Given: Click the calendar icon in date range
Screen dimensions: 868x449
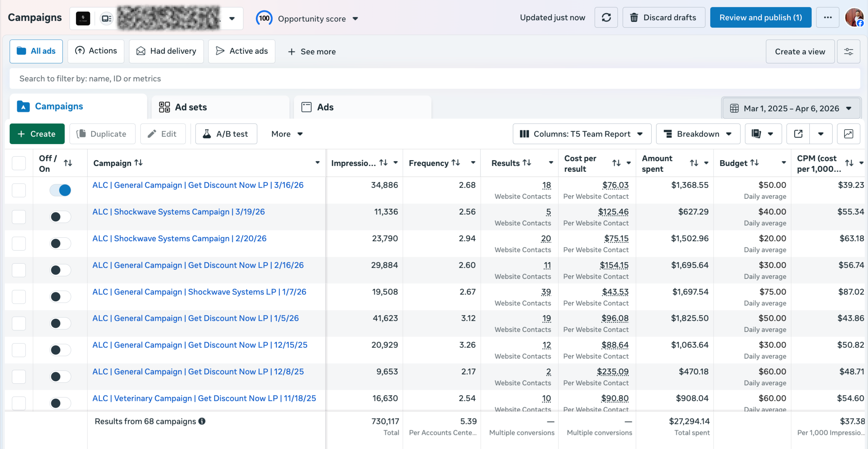Looking at the screenshot, I should 734,108.
